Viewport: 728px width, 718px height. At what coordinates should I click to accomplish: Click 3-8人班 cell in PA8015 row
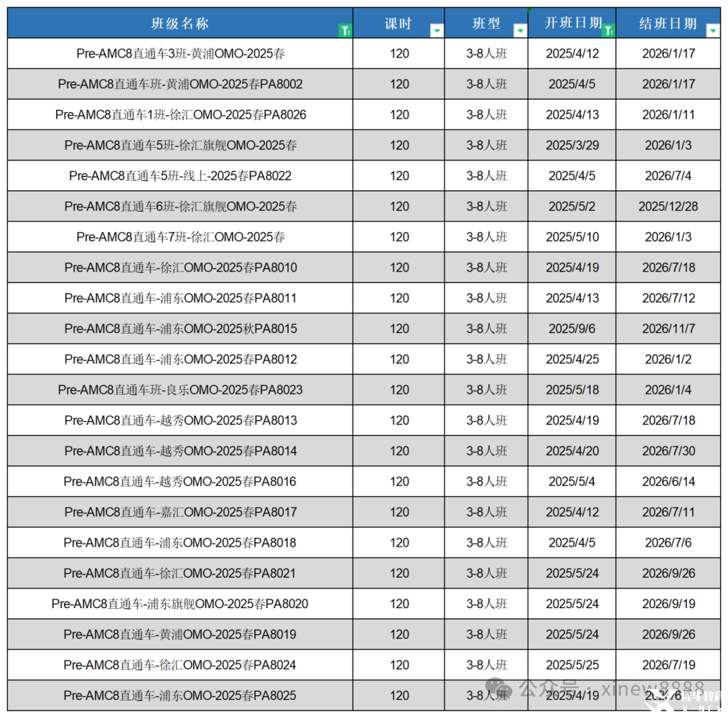486,329
